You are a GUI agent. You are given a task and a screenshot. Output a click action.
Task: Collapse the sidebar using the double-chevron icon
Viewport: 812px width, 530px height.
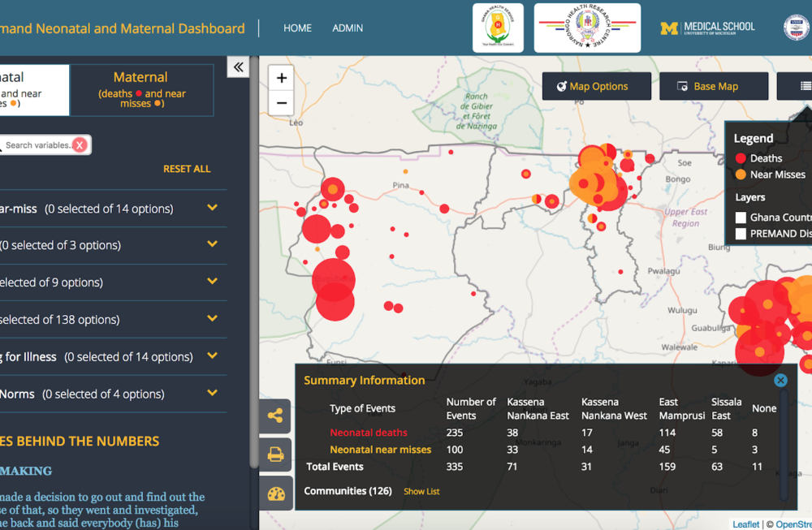click(238, 67)
